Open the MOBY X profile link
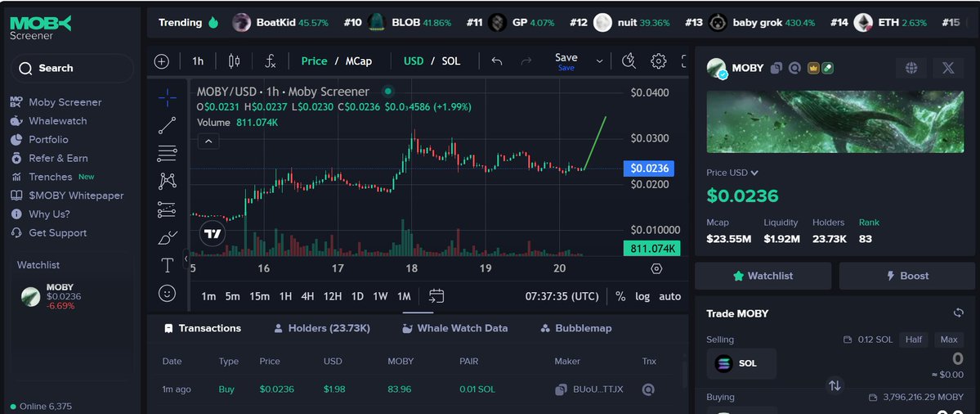Screen dimensions: 980x414 (948, 68)
